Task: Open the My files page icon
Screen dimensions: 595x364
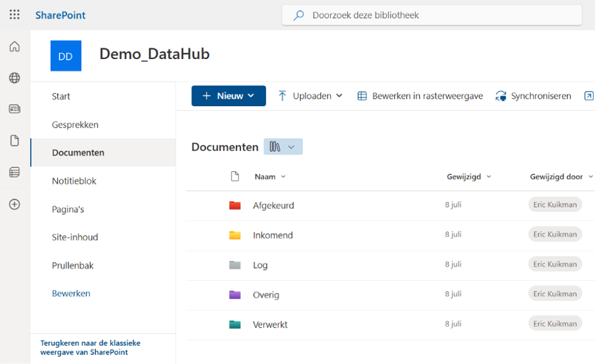Action: pyautogui.click(x=14, y=140)
